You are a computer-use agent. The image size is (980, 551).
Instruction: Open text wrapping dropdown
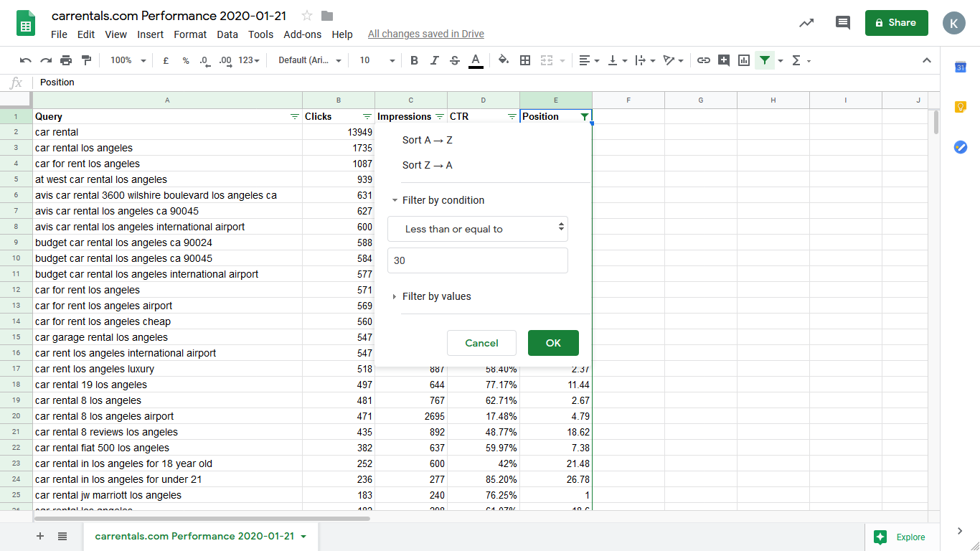(645, 60)
